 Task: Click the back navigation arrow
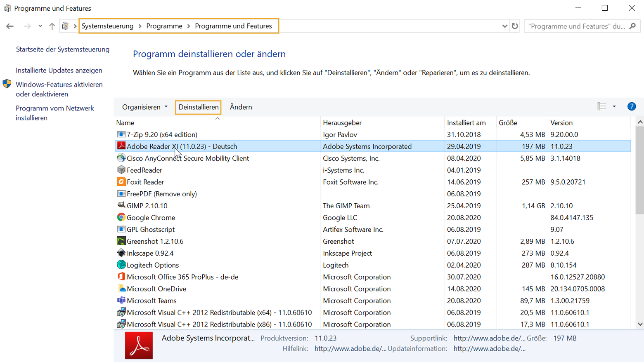point(10,26)
